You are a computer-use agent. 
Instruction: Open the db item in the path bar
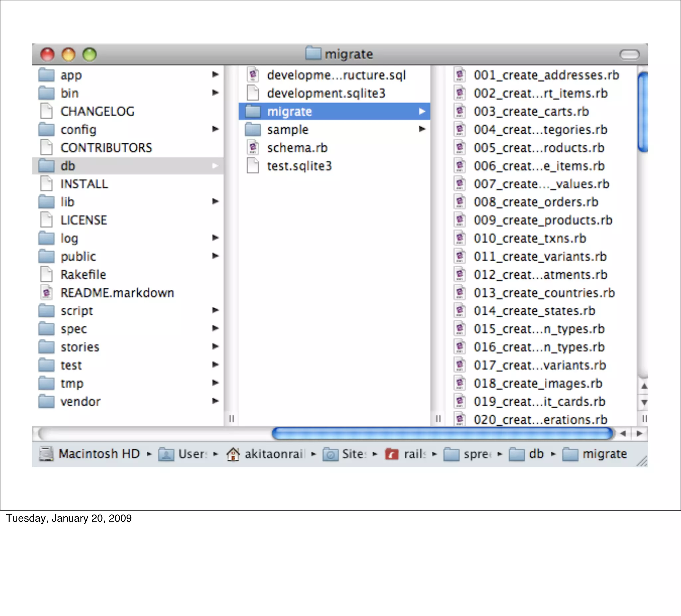(x=536, y=454)
